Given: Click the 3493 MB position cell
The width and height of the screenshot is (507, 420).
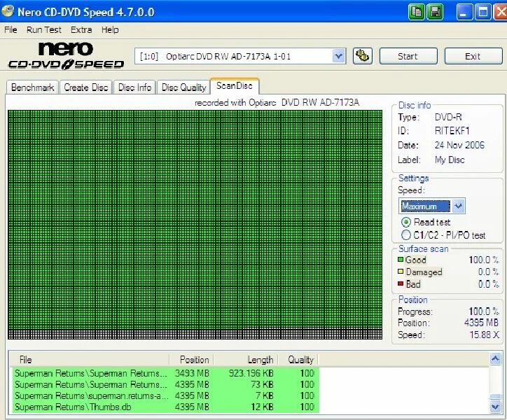Looking at the screenshot, I should coord(192,373).
